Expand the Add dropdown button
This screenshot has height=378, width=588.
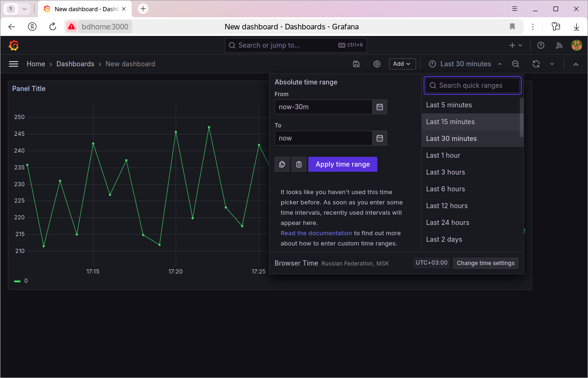(402, 64)
